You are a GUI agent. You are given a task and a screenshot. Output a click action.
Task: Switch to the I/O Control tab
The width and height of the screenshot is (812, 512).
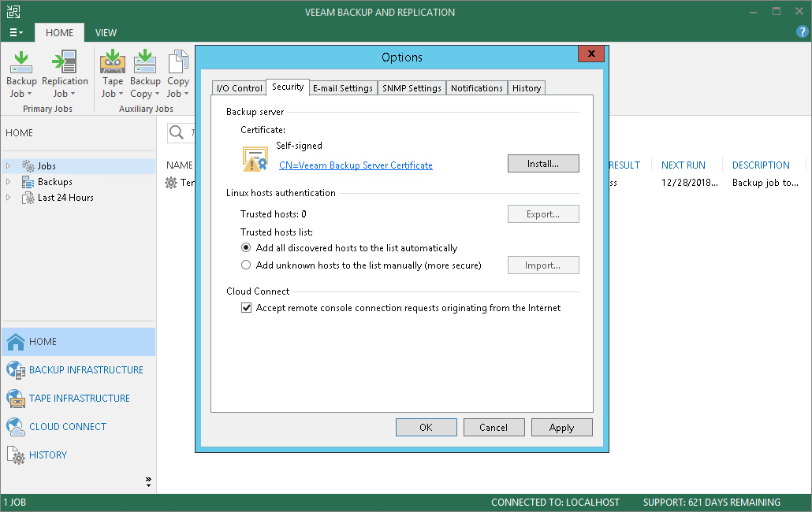tap(239, 88)
